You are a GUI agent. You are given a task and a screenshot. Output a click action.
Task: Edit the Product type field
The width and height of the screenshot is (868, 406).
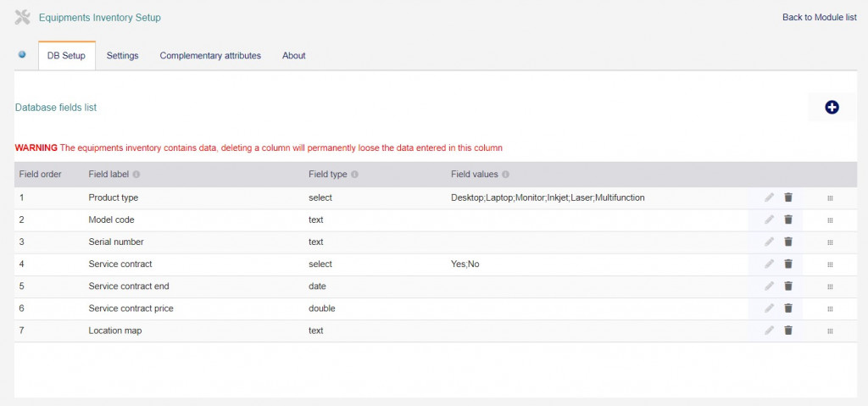(769, 197)
